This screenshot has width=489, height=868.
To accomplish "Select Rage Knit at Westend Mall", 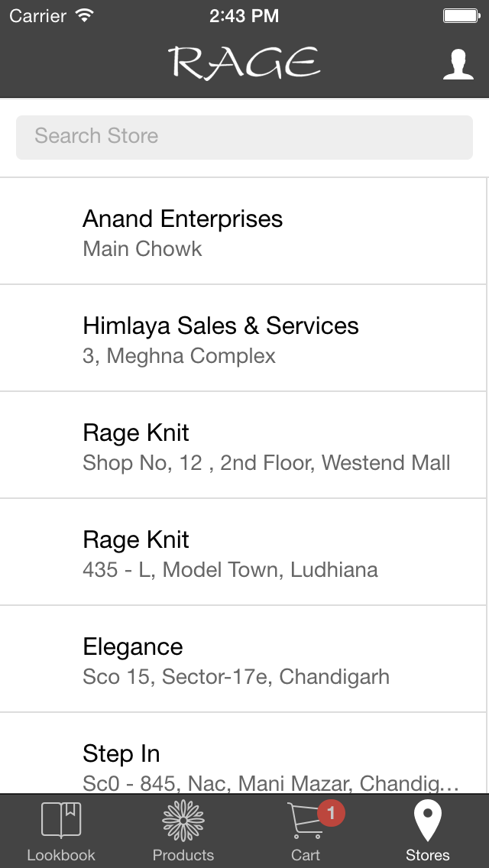I will [x=243, y=445].
